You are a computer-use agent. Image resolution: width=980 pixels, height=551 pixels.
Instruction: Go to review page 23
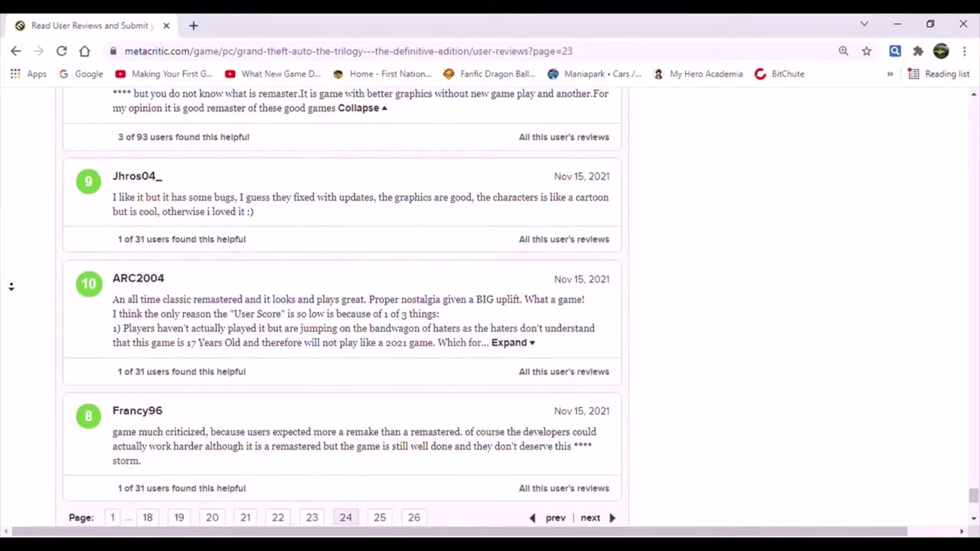click(x=312, y=518)
